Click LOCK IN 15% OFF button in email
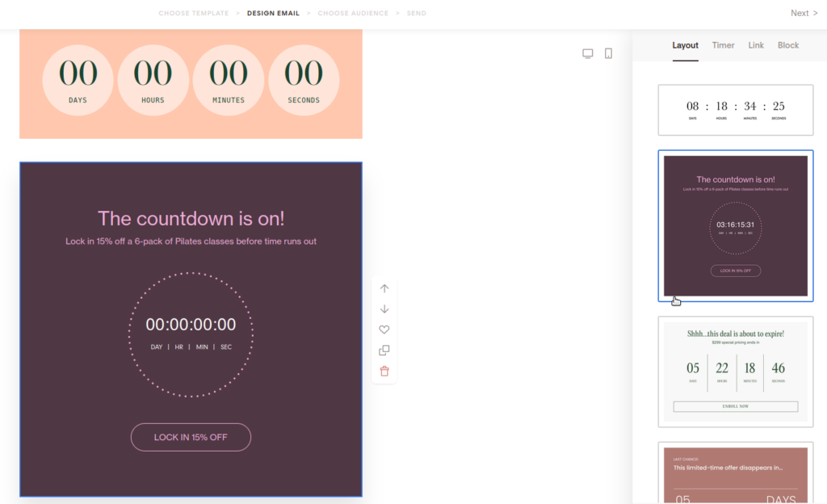 191,437
